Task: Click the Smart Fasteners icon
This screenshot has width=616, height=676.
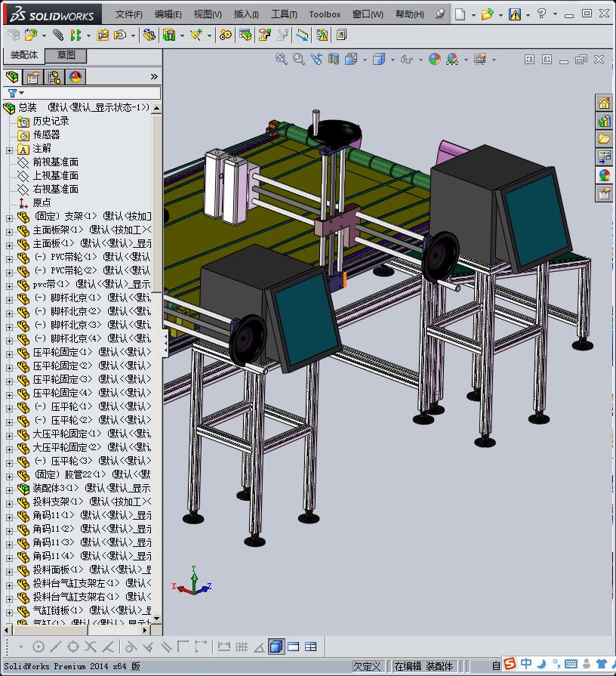Action: (x=103, y=35)
